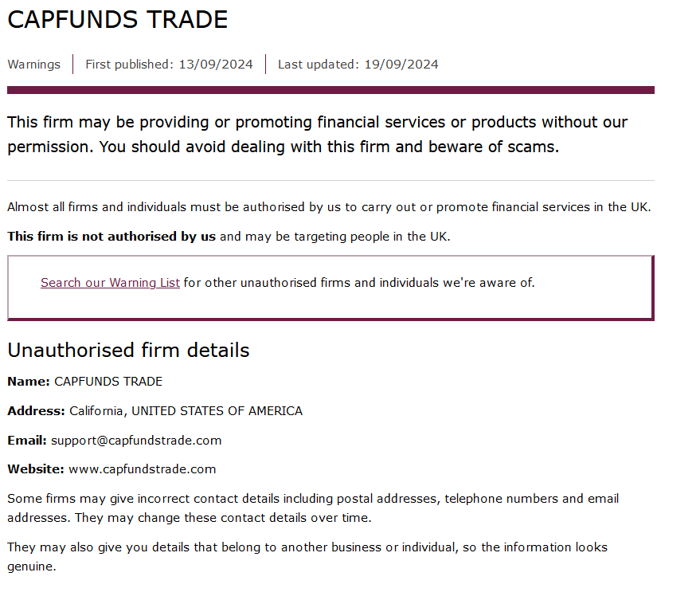
Task: Click the maroon divider bar under the dates
Action: coord(330,90)
